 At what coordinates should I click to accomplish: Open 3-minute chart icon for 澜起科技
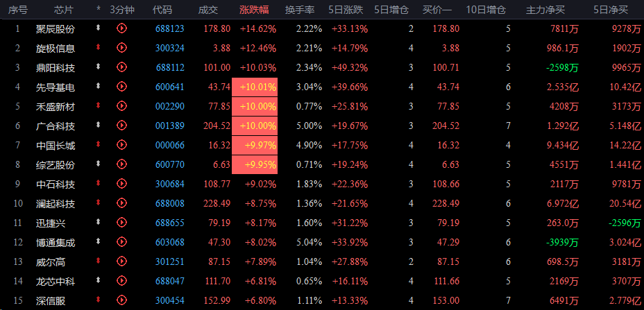coord(121,203)
